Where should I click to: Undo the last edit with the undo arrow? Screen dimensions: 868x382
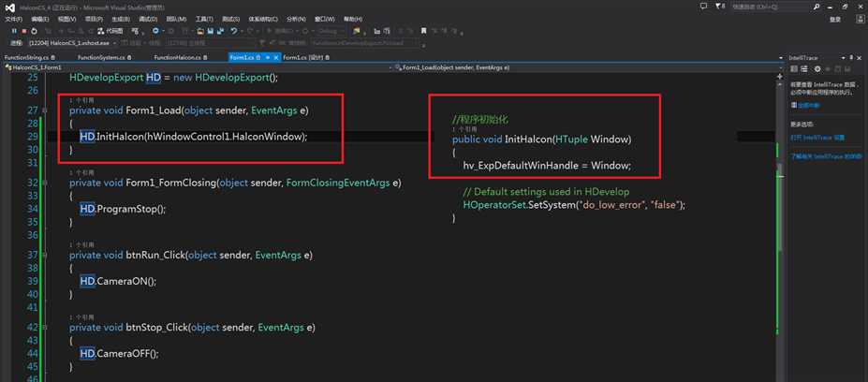coord(234,31)
